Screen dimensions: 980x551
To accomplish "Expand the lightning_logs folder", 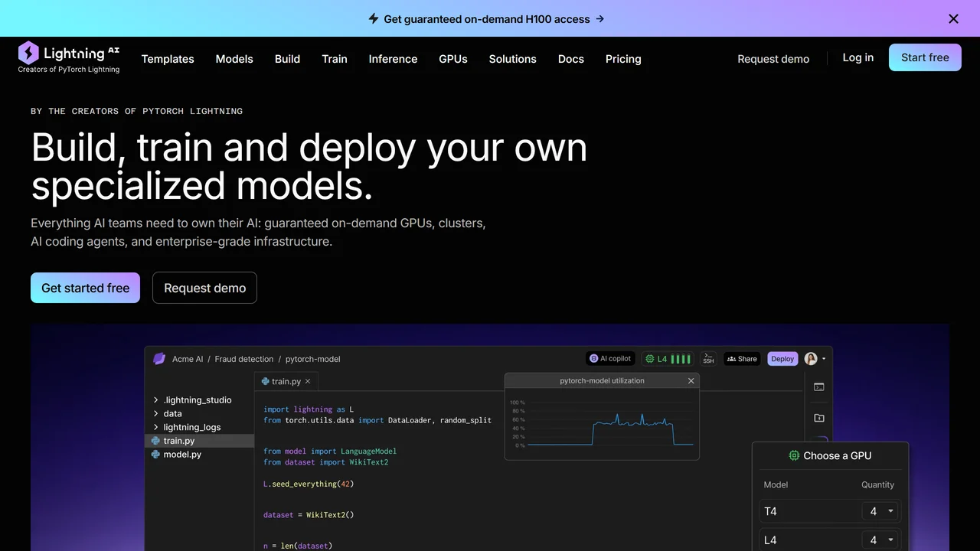I will (x=156, y=428).
